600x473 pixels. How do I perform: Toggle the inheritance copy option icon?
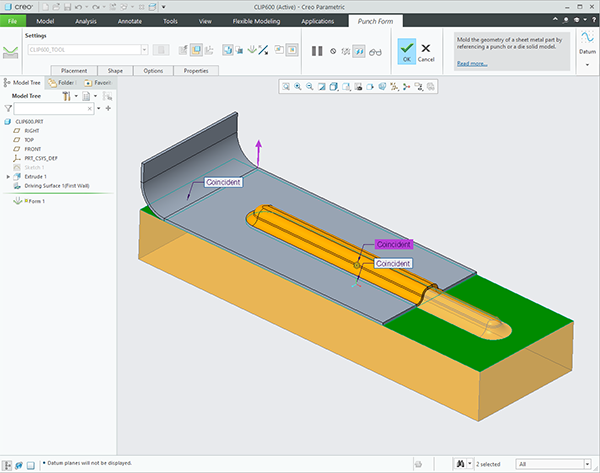point(240,50)
